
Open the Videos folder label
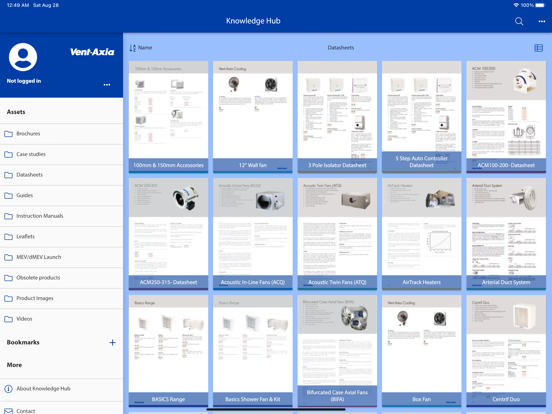coord(24,319)
